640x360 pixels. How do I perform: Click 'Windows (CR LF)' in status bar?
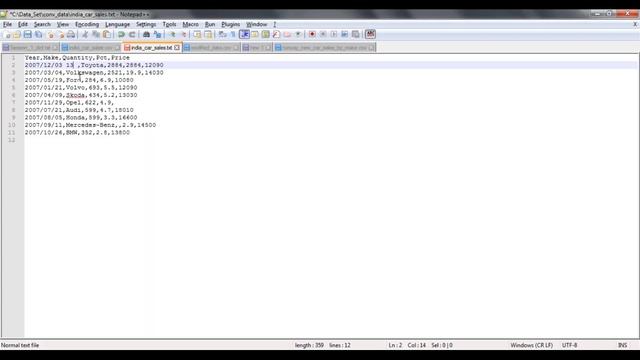click(531, 345)
